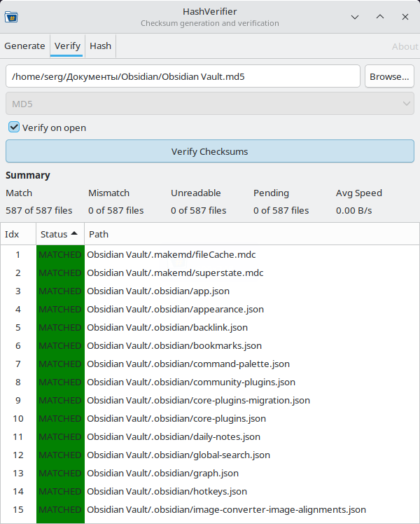
Task: Select row path backlink.json
Action: pos(167,328)
